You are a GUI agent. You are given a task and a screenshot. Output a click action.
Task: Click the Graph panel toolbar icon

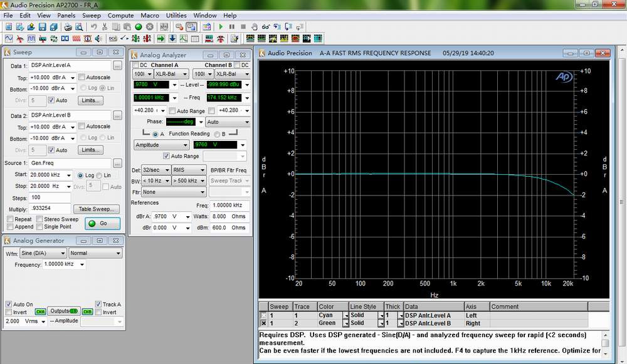184,38
